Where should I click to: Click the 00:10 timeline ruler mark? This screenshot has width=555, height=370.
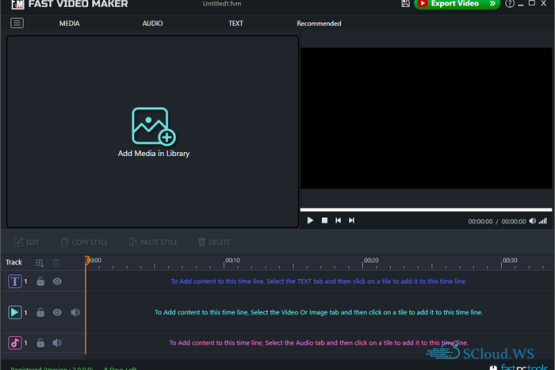click(233, 260)
